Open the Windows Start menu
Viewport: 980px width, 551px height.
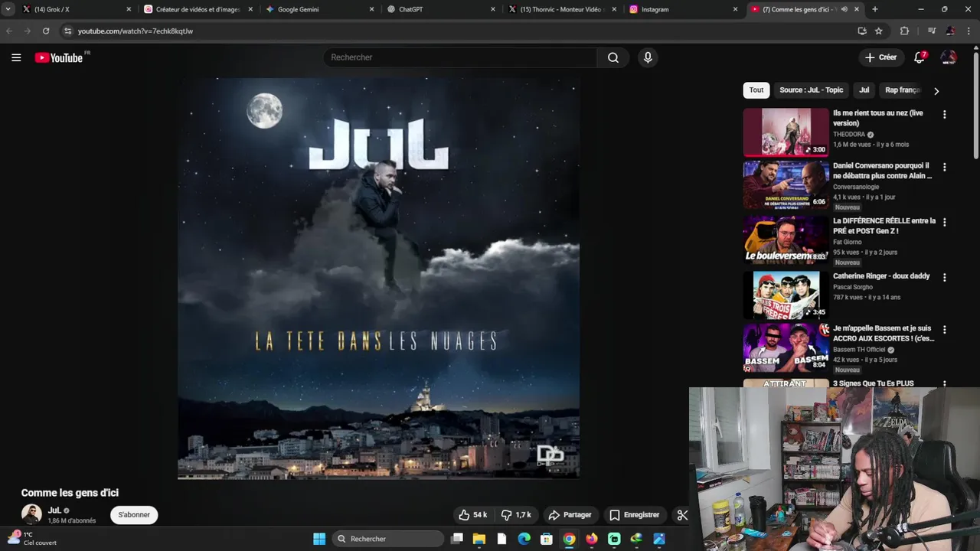click(x=319, y=539)
